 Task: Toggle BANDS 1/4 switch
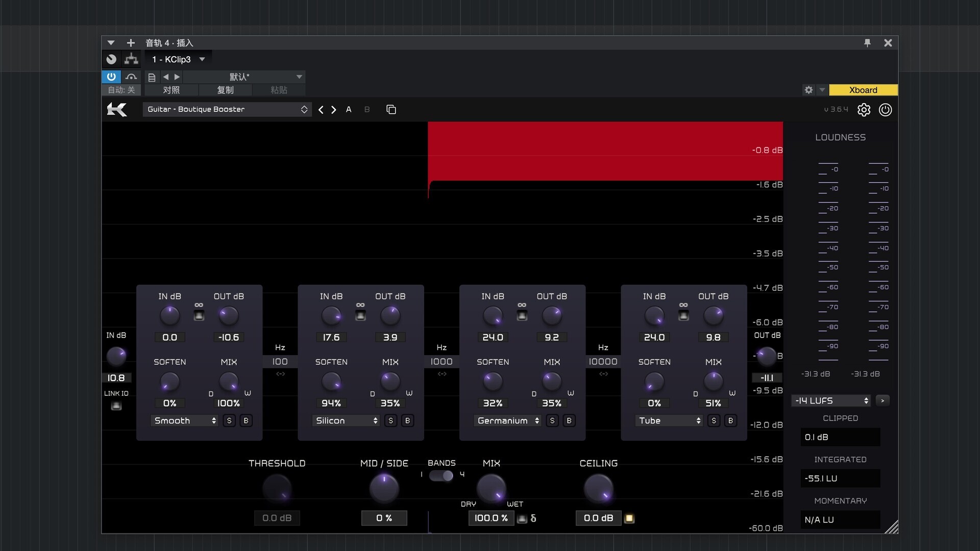click(x=441, y=475)
